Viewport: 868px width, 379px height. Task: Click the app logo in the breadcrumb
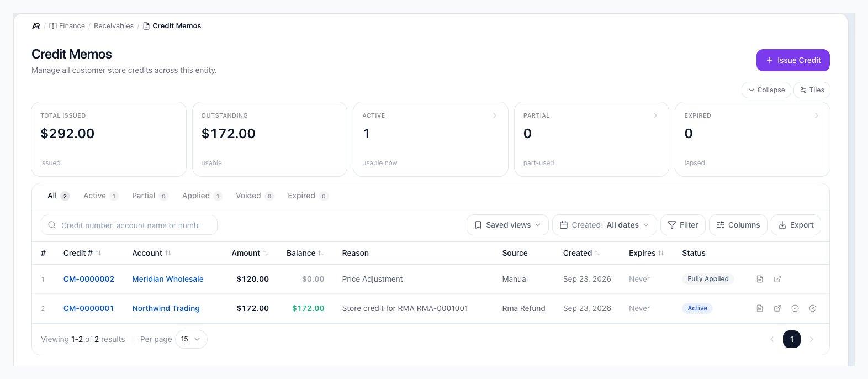36,26
